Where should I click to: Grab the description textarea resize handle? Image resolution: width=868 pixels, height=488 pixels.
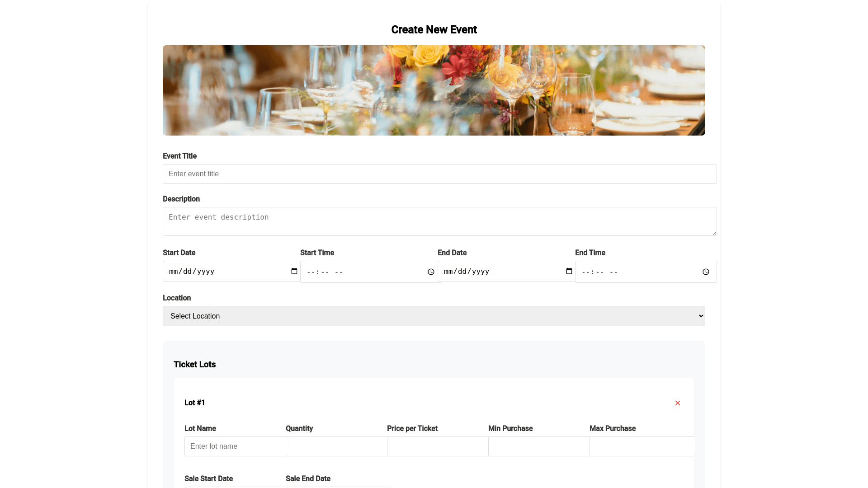tap(714, 233)
